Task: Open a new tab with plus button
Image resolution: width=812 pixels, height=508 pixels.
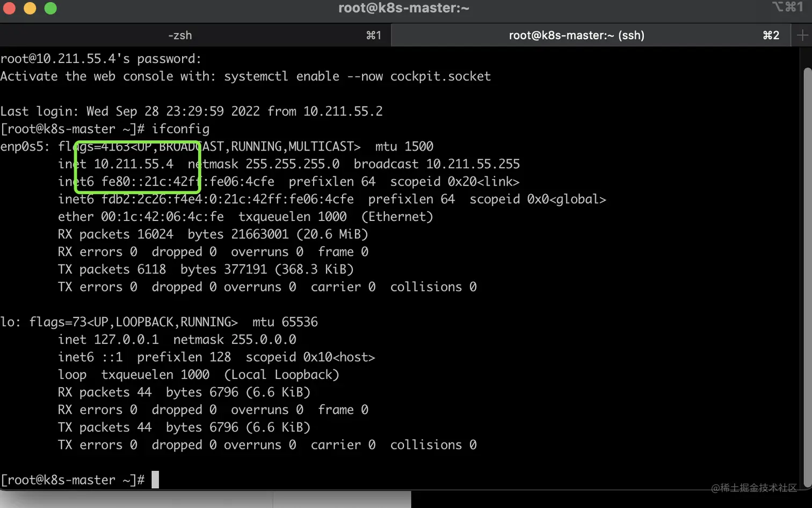Action: [x=802, y=35]
